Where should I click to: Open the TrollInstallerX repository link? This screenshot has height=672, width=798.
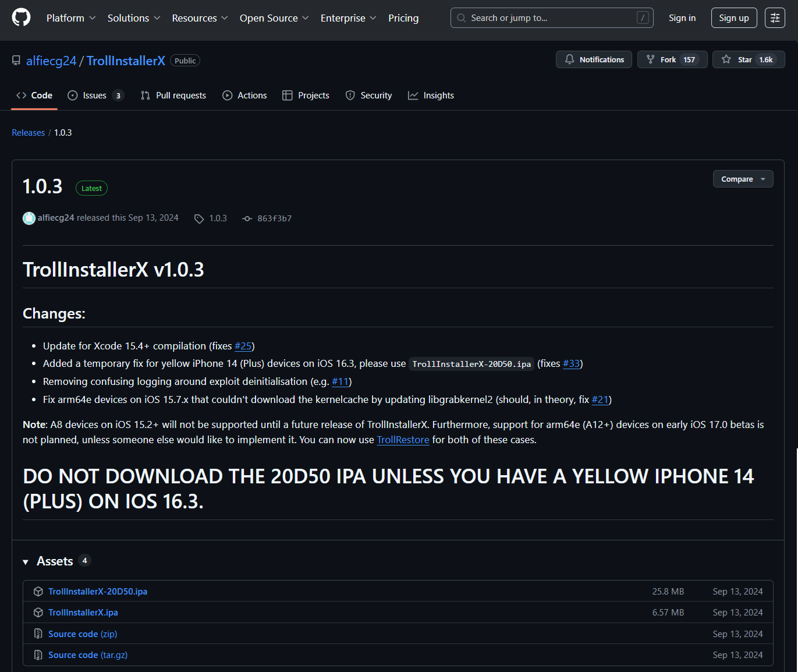(x=126, y=61)
